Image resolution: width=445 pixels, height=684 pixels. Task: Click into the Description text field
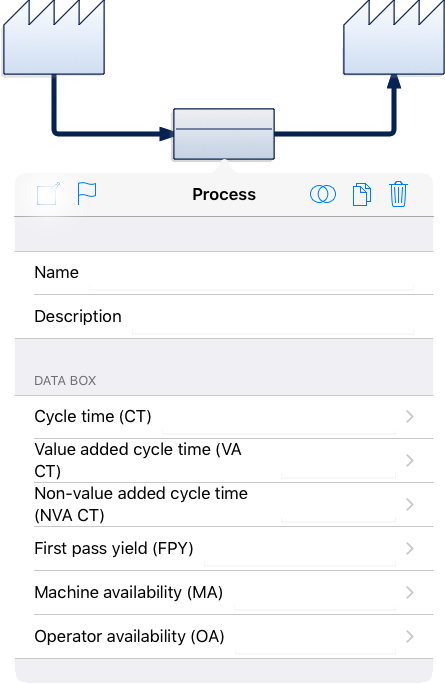click(x=273, y=317)
